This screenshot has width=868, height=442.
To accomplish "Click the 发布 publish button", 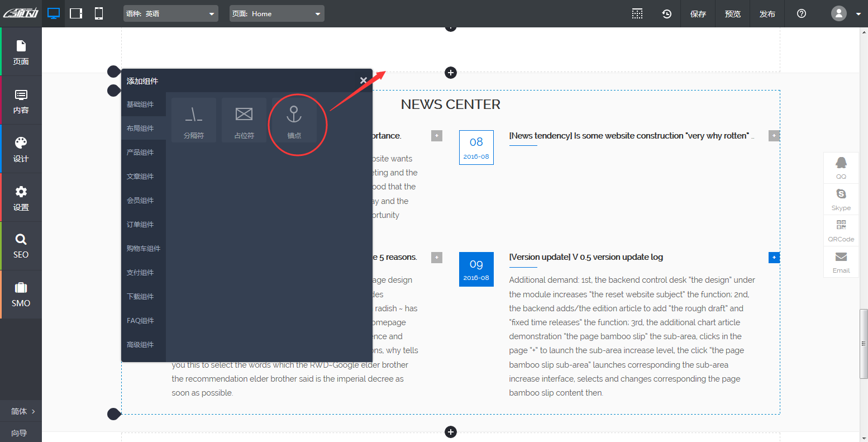I will click(x=767, y=13).
